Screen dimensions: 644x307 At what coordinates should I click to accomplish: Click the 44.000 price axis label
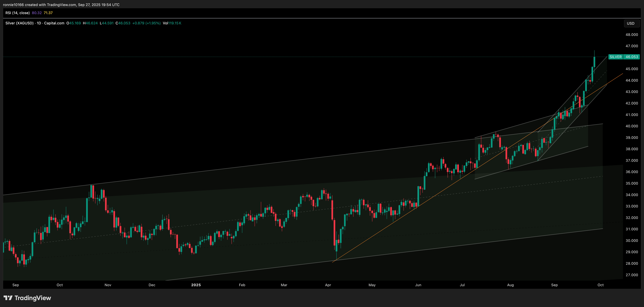pyautogui.click(x=632, y=80)
